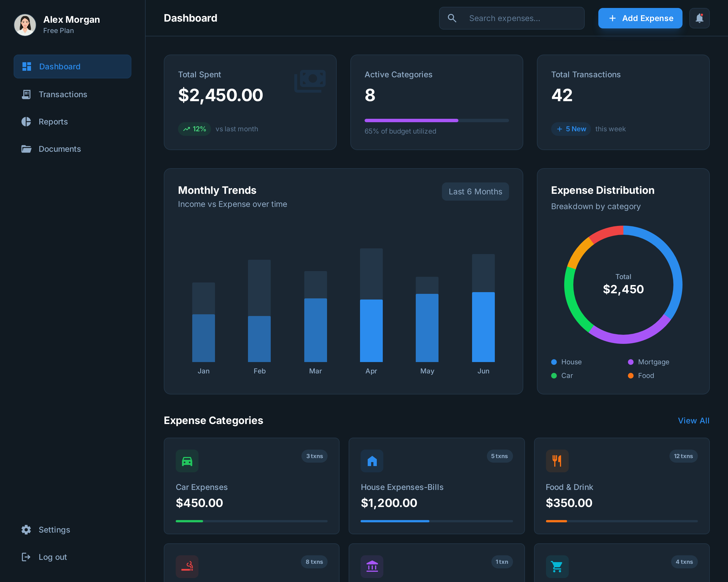Open Settings in the sidebar
This screenshot has height=582, width=728.
(x=54, y=530)
